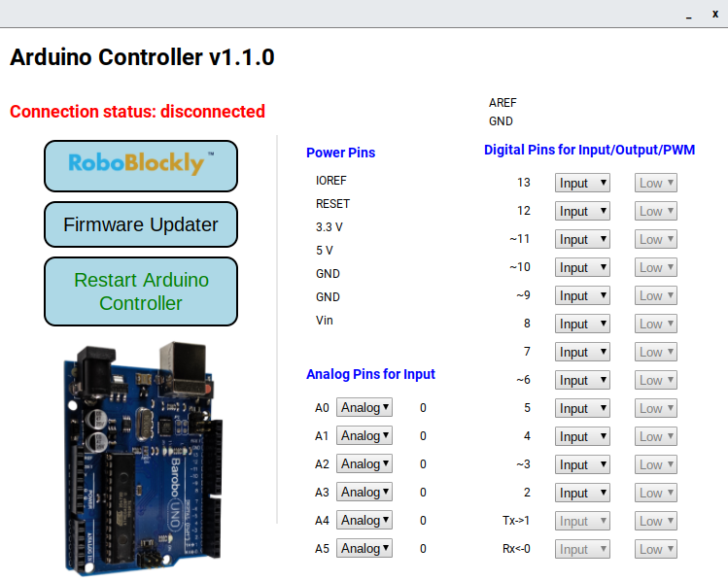Image resolution: width=728 pixels, height=581 pixels.
Task: Open pin 8 mode dropdown
Action: tap(581, 324)
